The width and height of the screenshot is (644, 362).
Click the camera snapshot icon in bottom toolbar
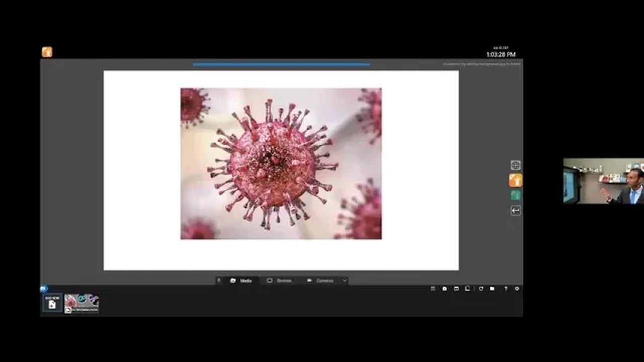445,289
